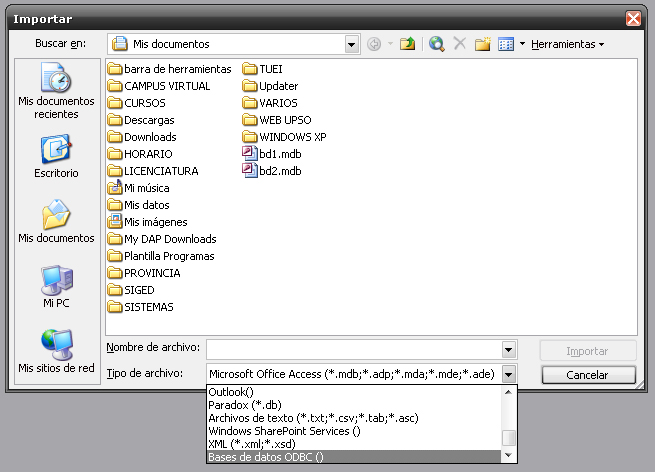Click the Cancelar button
655x472 pixels.
coord(589,375)
